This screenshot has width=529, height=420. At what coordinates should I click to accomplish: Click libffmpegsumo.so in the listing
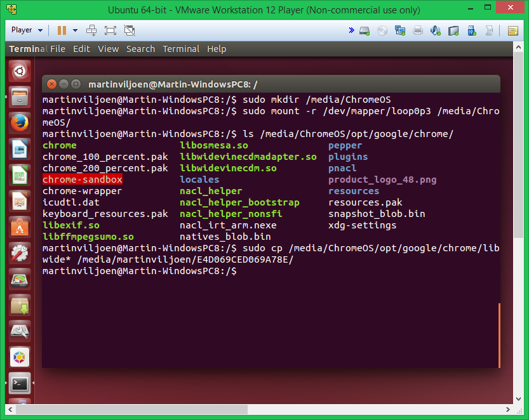(88, 237)
